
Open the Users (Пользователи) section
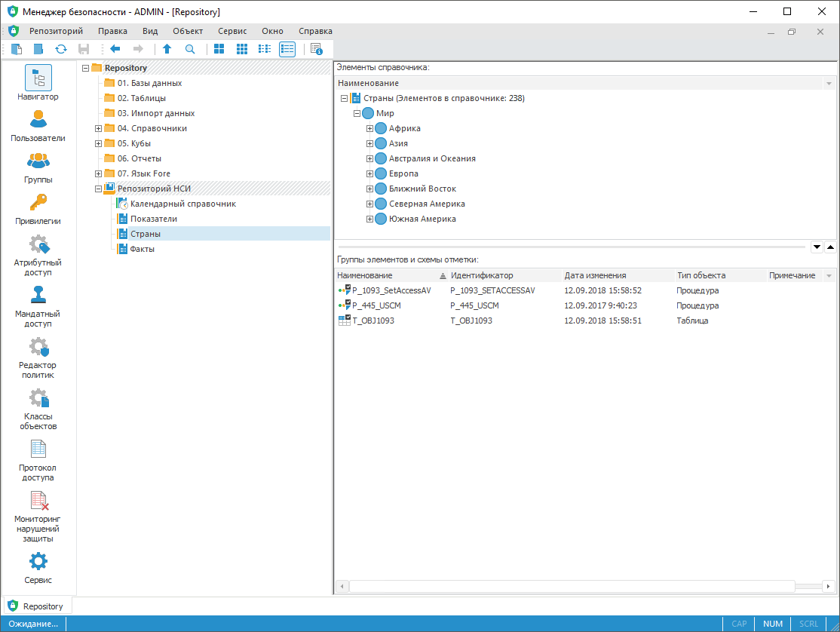[38, 126]
